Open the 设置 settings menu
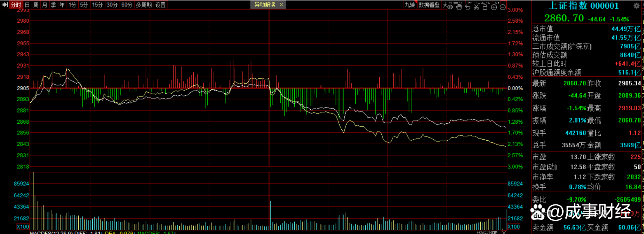The image size is (644, 234). pyautogui.click(x=161, y=5)
